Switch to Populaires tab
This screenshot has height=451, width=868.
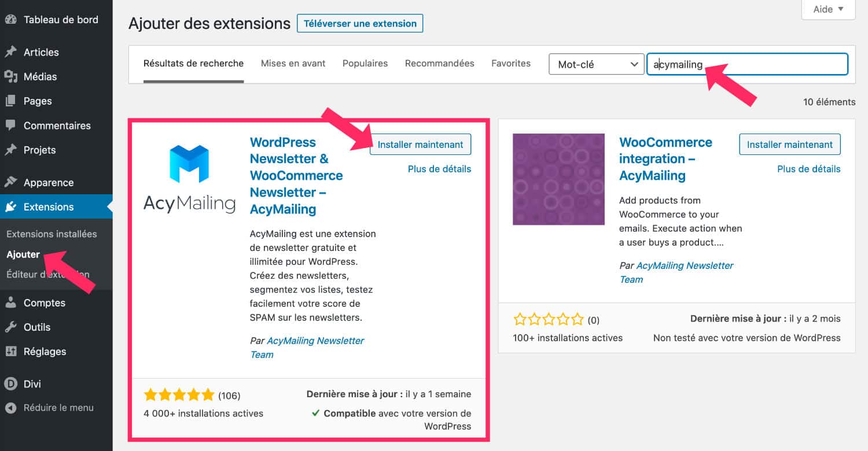365,64
